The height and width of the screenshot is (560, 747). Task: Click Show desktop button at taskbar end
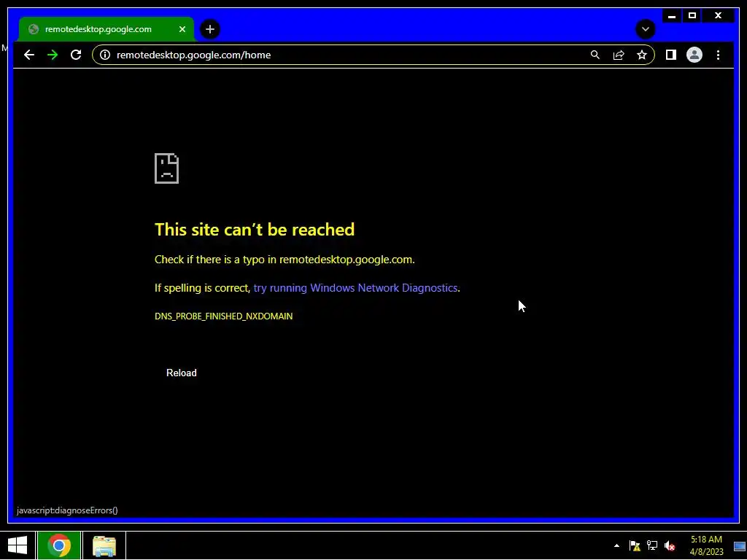(x=740, y=545)
